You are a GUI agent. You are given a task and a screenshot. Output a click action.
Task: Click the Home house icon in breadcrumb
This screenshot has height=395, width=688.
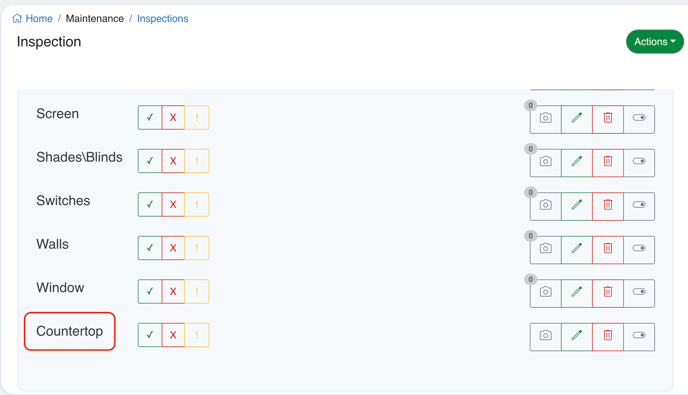coord(17,18)
